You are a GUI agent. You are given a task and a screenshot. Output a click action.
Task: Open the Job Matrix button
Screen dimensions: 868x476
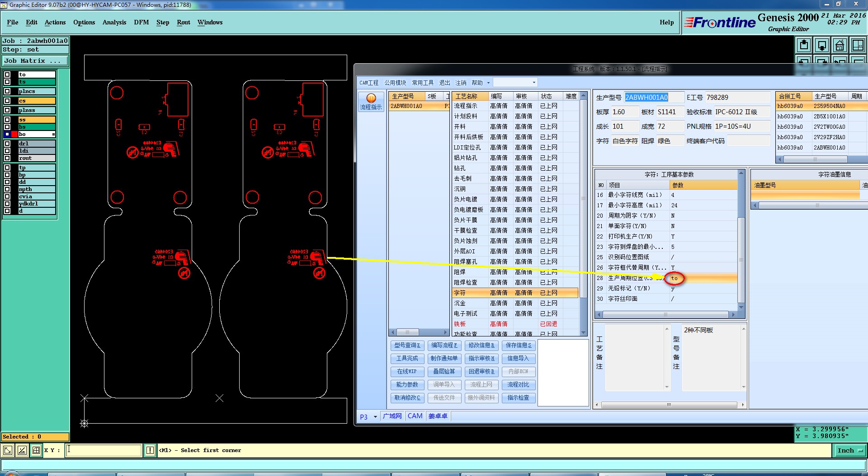(35, 61)
